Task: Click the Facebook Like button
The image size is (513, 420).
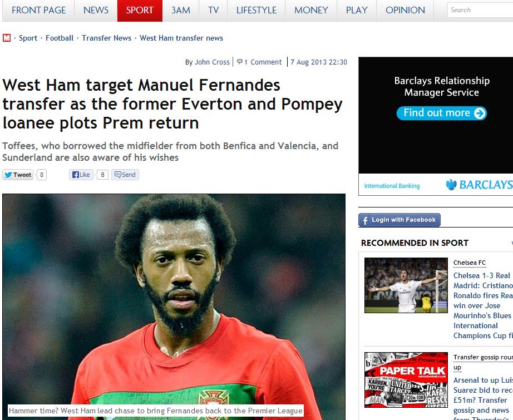Action: (x=81, y=175)
